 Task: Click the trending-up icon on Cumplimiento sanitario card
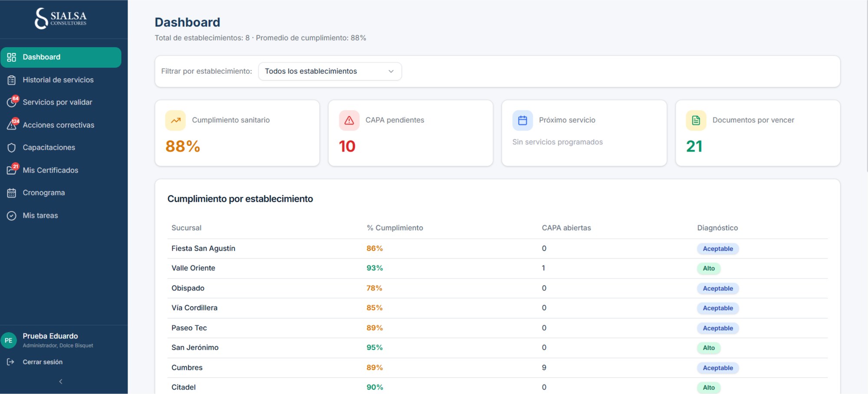click(x=176, y=120)
